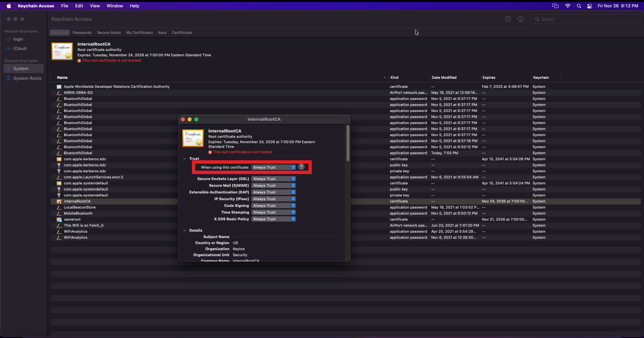Open Control Center icon

(590, 6)
